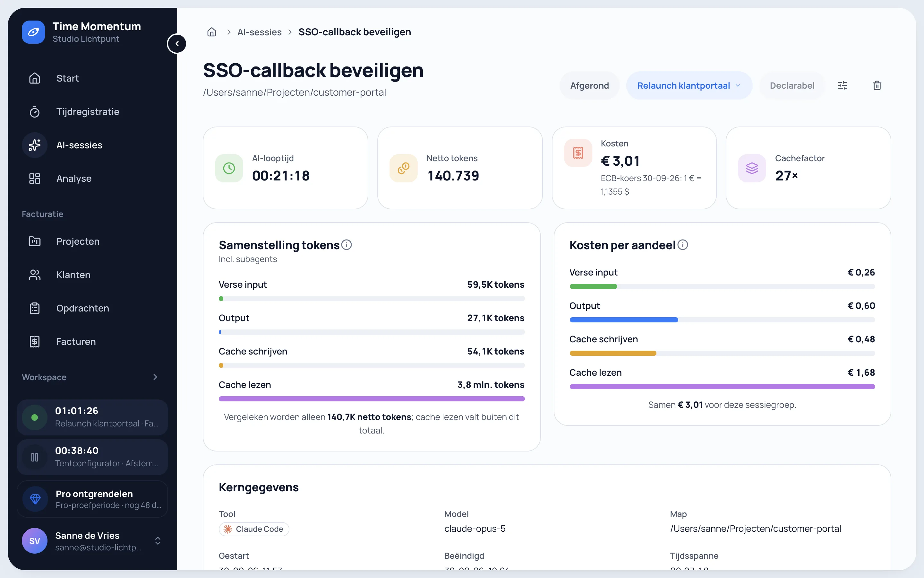Image resolution: width=924 pixels, height=578 pixels.
Task: Open Tijdregistratie in the sidebar
Action: coord(92,112)
